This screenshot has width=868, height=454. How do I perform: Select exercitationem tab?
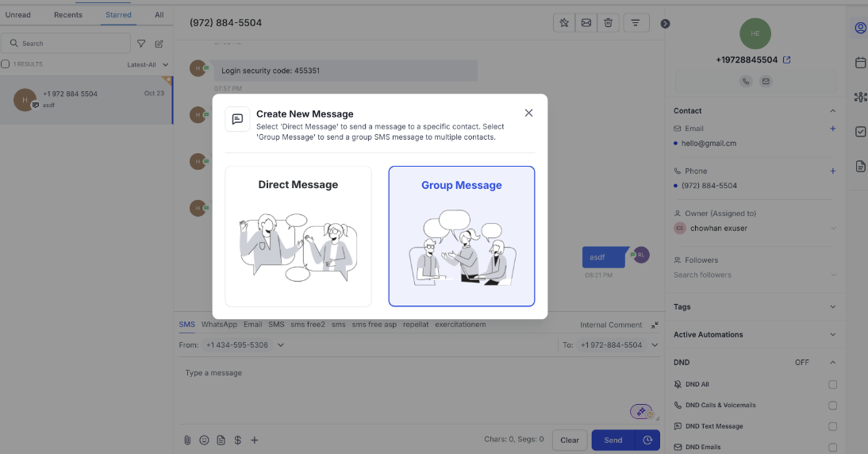[x=460, y=325]
